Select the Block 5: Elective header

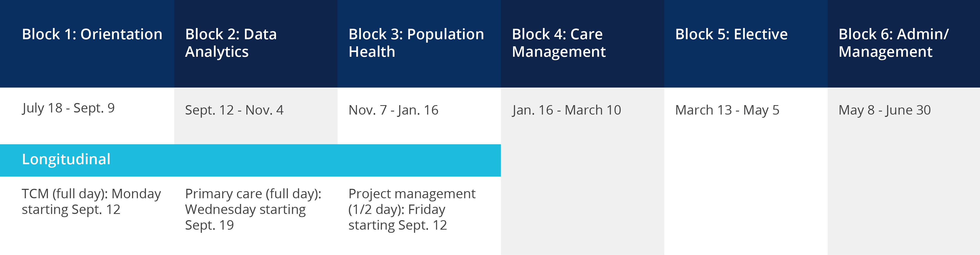731,35
